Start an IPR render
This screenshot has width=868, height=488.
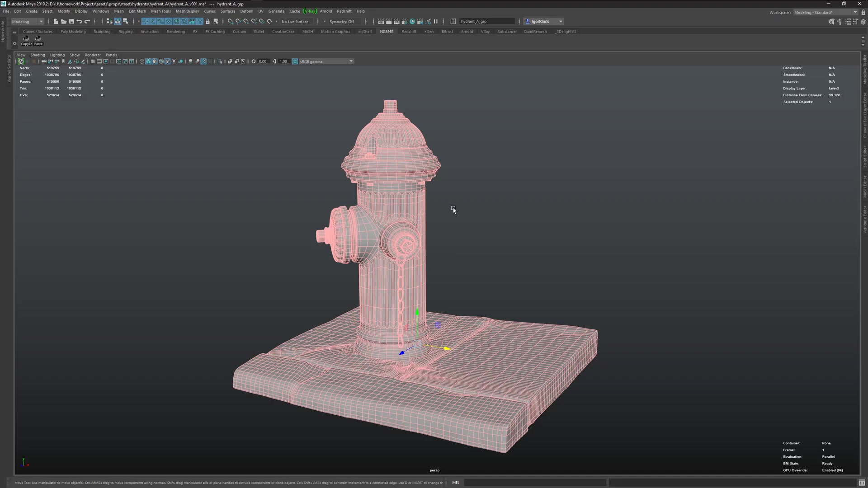[x=396, y=21]
